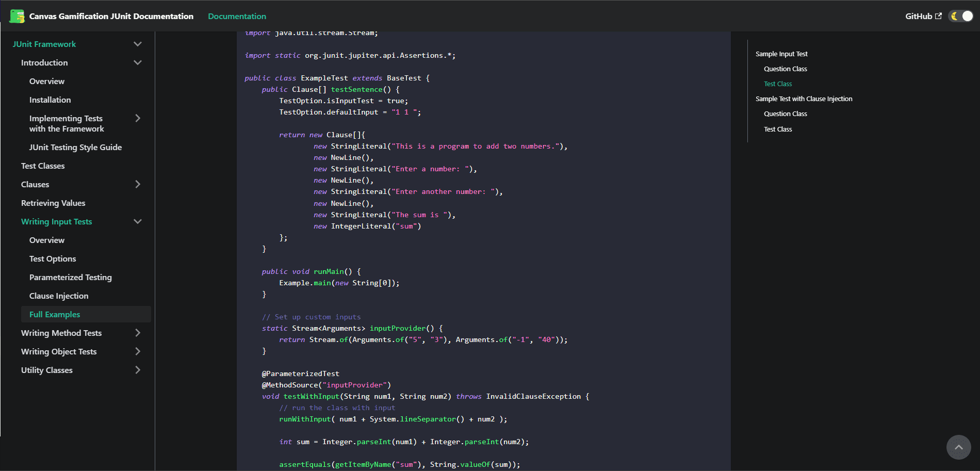Image resolution: width=980 pixels, height=471 pixels.
Task: Expand the Utility Classes arrow
Action: 138,370
